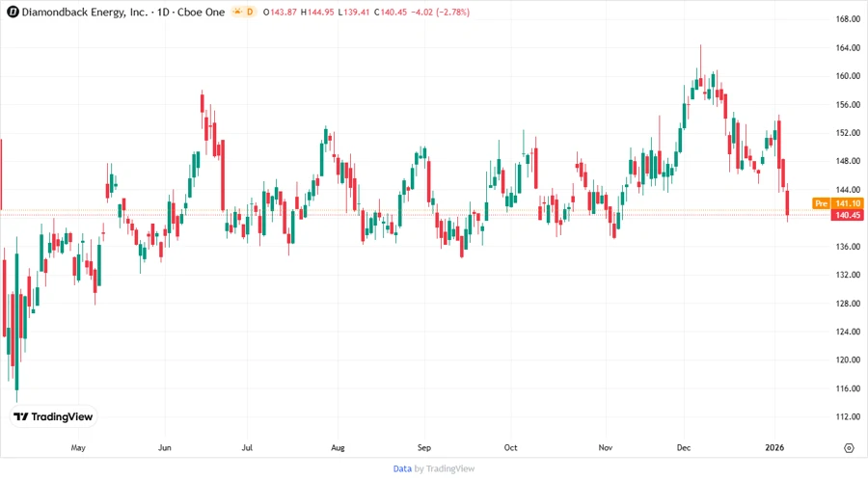Click the 132.00 price axis value
The width and height of the screenshot is (868, 480).
[848, 275]
